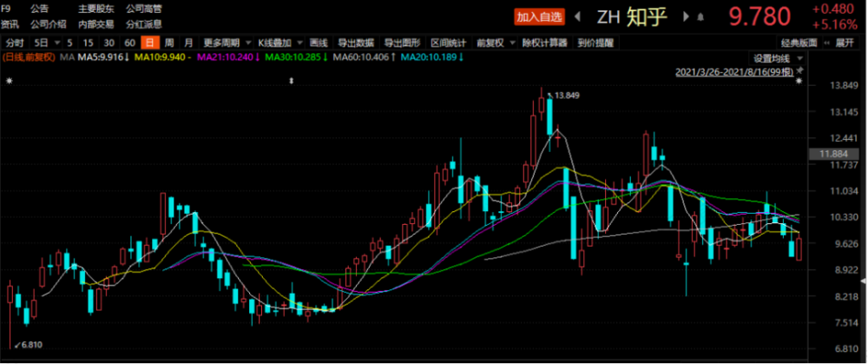
Task: Click the MA30:10.285 indicator label
Action: [297, 56]
